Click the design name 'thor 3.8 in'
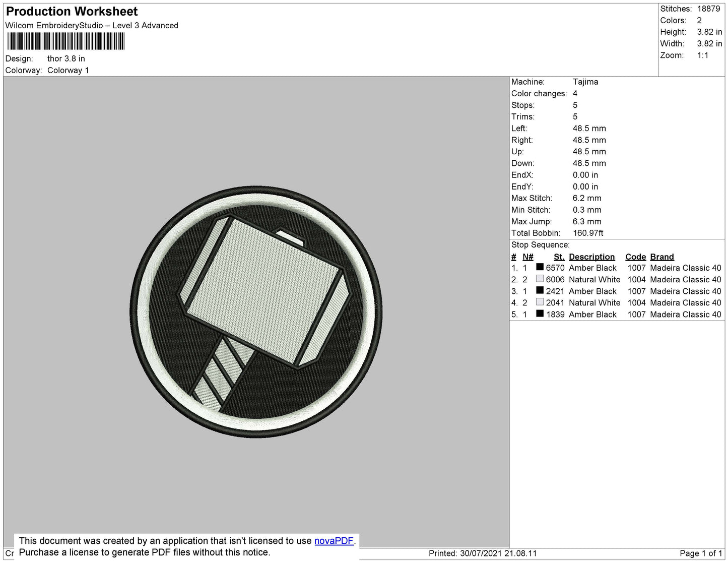Image resolution: width=728 pixels, height=563 pixels. point(66,58)
